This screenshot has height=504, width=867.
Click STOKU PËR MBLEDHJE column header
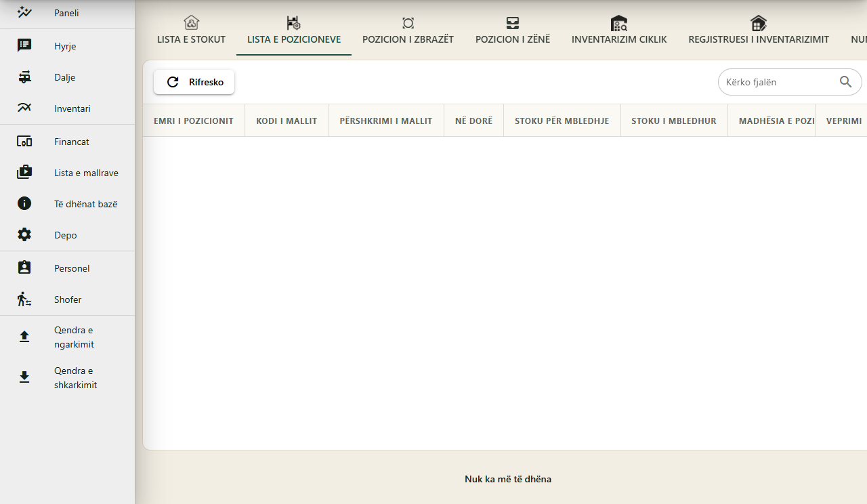[x=562, y=121]
